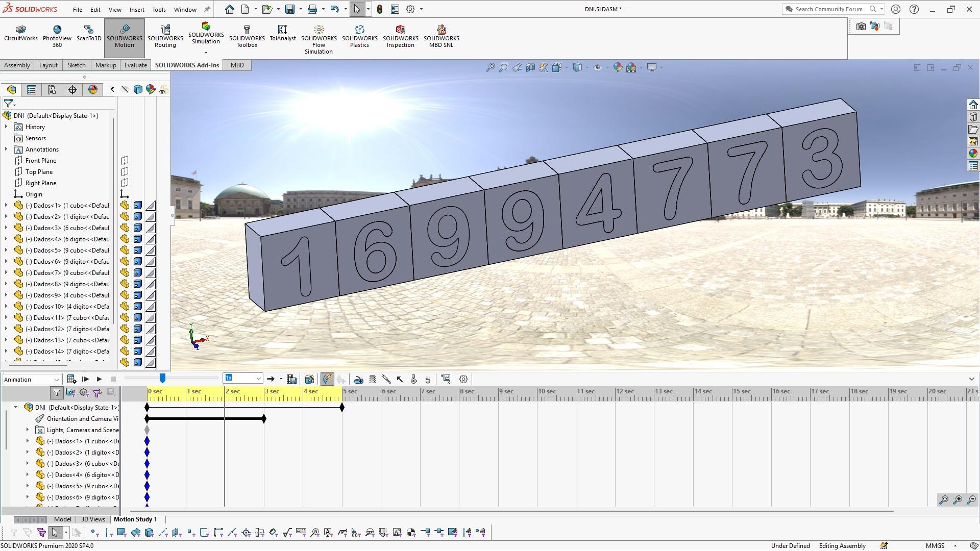Image resolution: width=980 pixels, height=551 pixels.
Task: Launch PhotoView 360 add-in
Action: pos(57,36)
